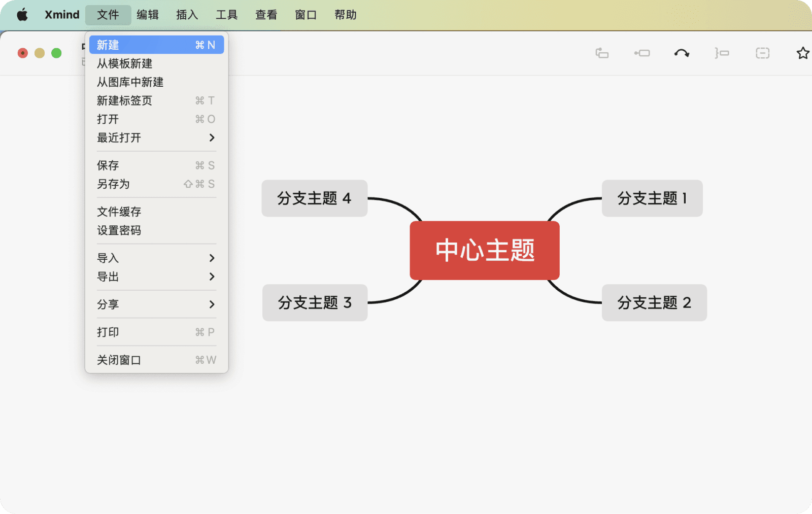This screenshot has height=514, width=812.
Task: Open markers via the star toolbar icon
Action: [x=802, y=53]
